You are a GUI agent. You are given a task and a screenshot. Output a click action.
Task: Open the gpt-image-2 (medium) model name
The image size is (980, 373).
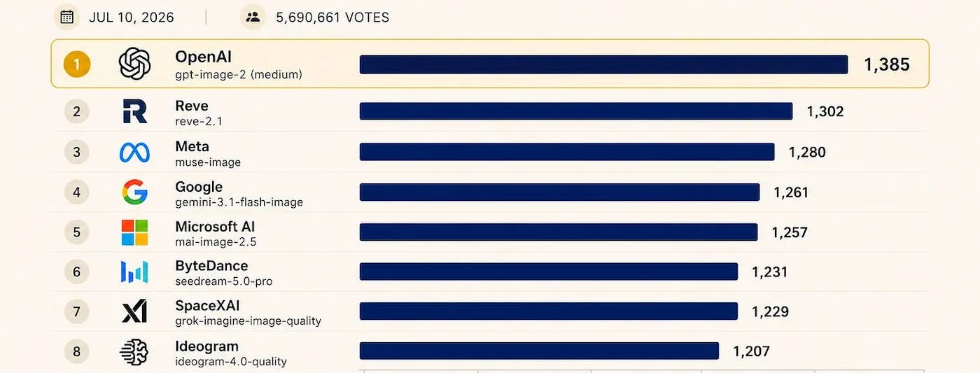[239, 74]
